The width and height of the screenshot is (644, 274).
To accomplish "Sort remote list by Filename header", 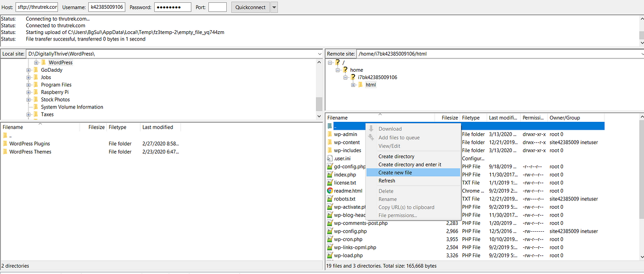I will point(380,118).
